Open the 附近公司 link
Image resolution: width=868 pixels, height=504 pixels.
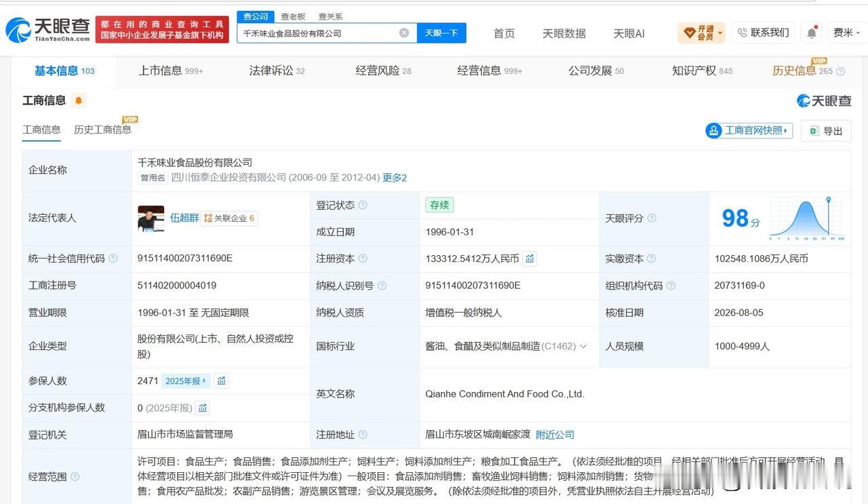click(x=555, y=434)
